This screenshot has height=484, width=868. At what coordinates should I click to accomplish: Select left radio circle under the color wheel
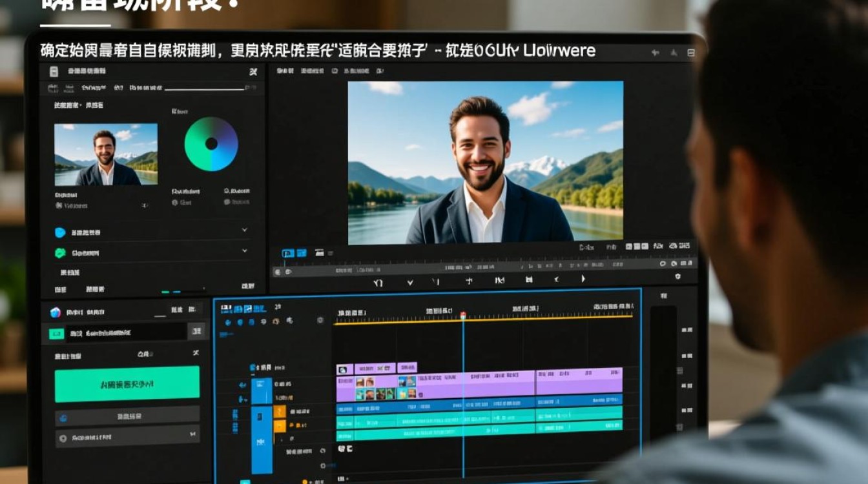coord(175,203)
